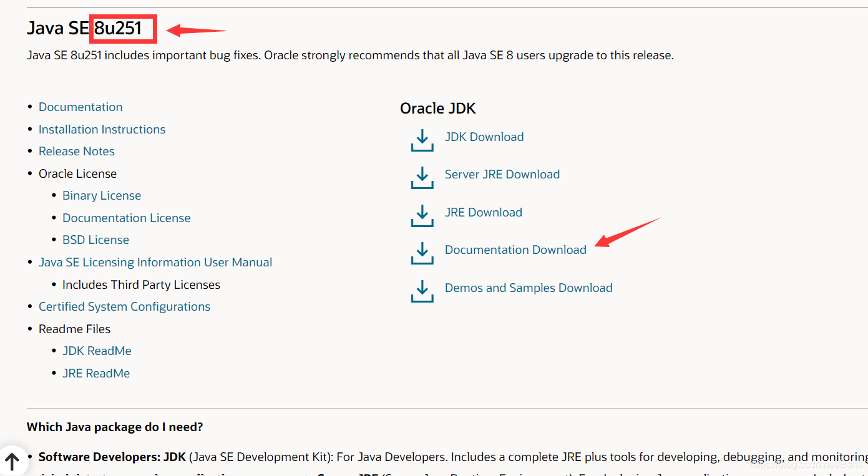Click the download icon beside Documentation Download
This screenshot has height=476, width=868.
[x=422, y=253]
